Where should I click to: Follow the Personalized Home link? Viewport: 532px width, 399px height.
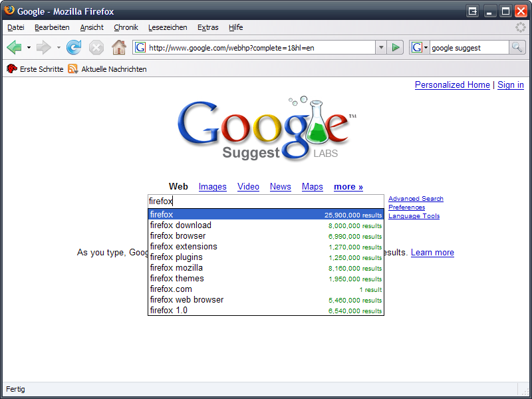tap(452, 85)
